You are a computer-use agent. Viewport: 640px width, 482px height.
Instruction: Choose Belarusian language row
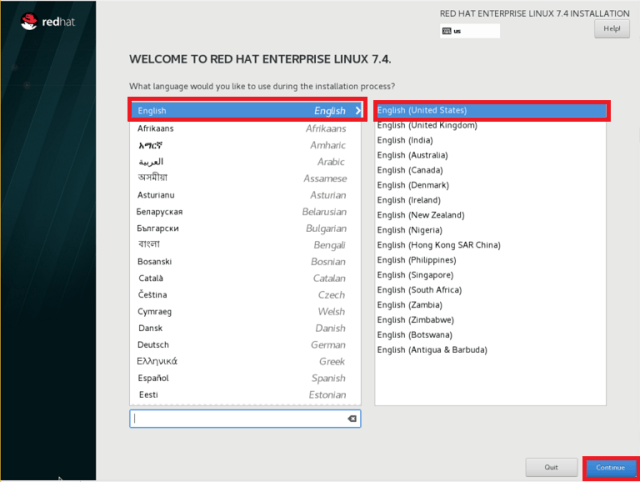(x=246, y=212)
